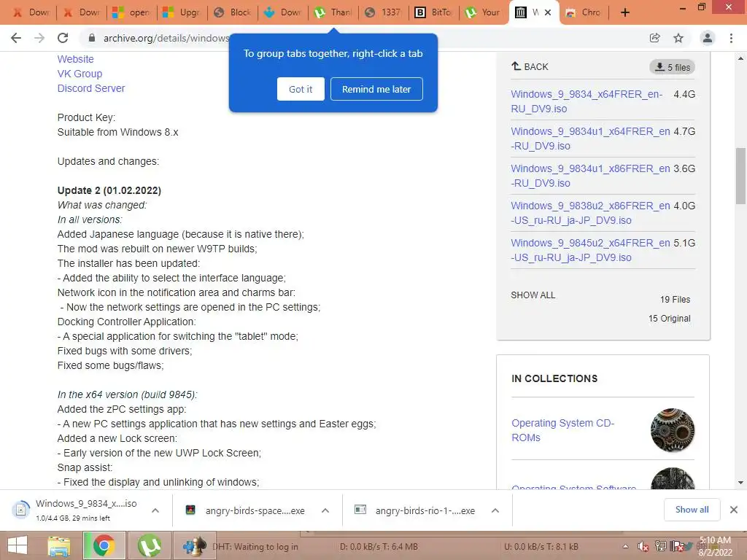Screen dimensions: 747x560
Task: Dismiss tip with Got it
Action: coord(301,89)
